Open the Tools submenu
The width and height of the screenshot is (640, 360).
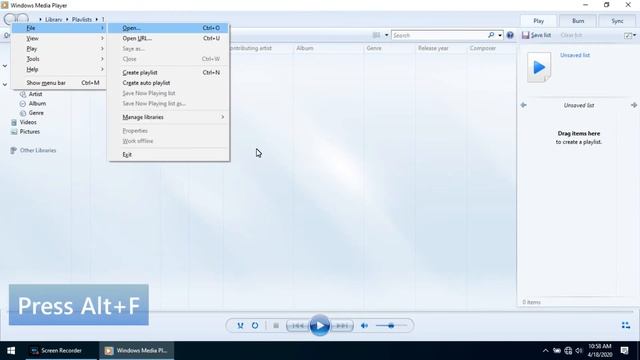tap(60, 59)
